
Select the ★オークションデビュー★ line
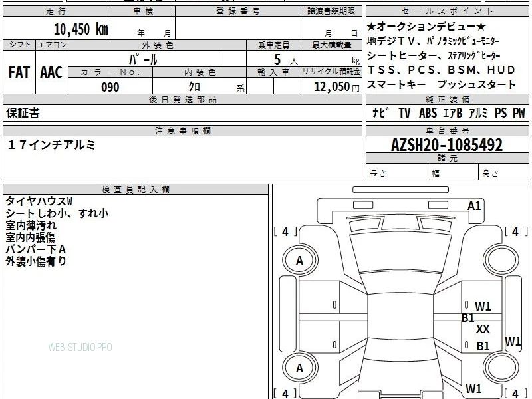pos(426,26)
